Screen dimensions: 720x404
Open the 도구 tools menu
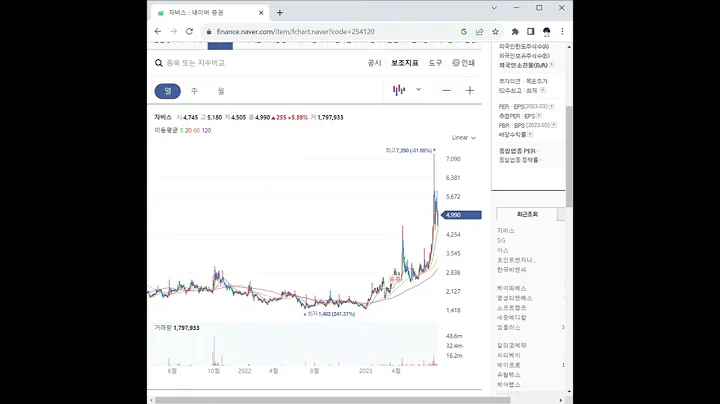[435, 63]
